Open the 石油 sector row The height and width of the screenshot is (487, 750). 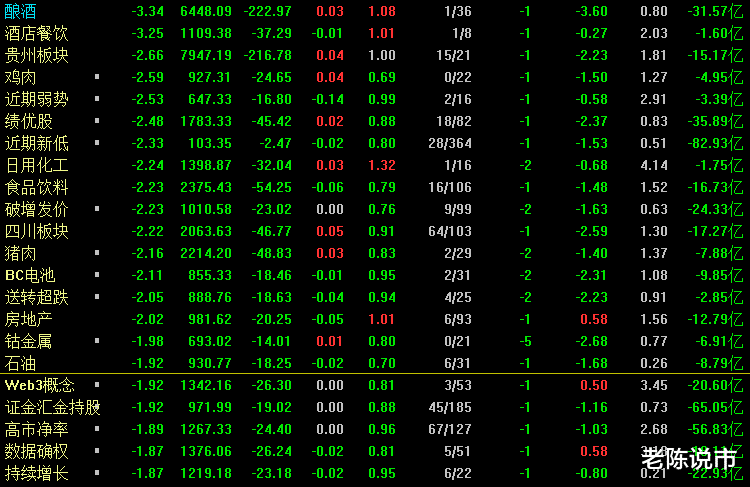point(21,363)
